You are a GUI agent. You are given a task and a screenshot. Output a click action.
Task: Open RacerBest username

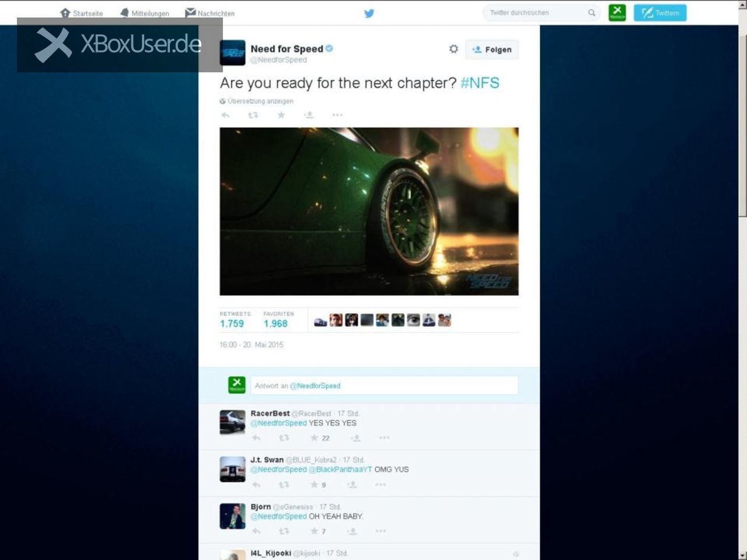point(270,413)
